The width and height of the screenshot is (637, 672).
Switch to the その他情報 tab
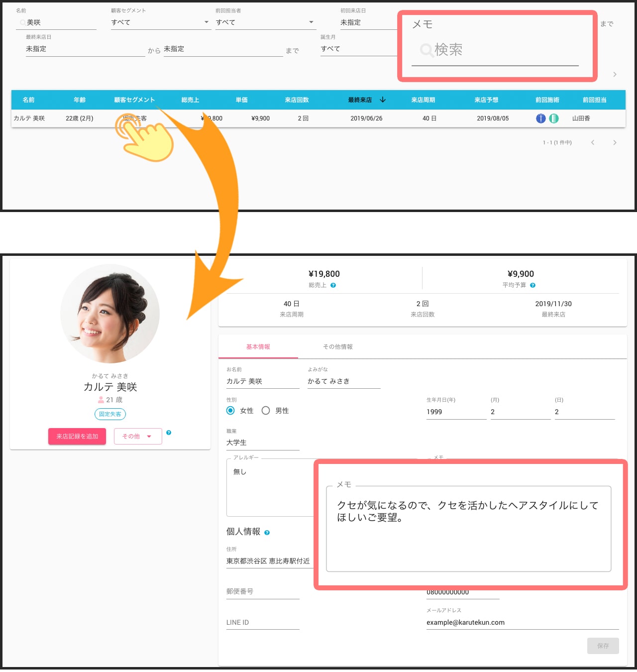coord(337,347)
